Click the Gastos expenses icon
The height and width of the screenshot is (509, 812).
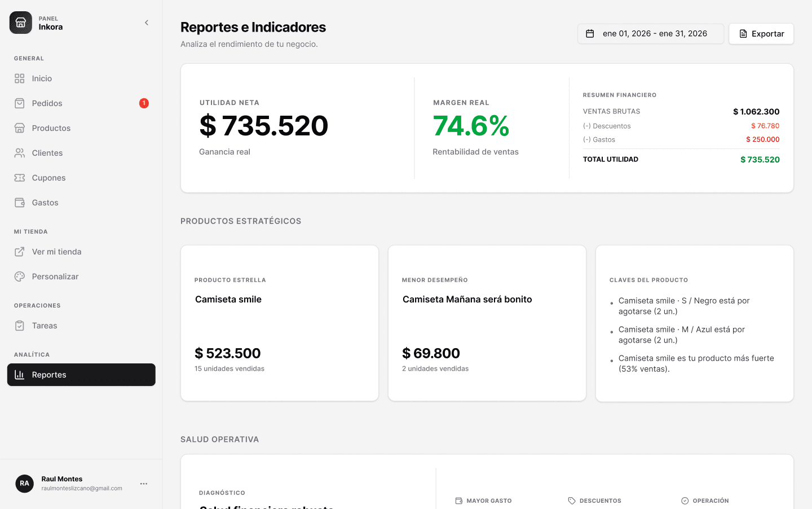[x=19, y=202]
